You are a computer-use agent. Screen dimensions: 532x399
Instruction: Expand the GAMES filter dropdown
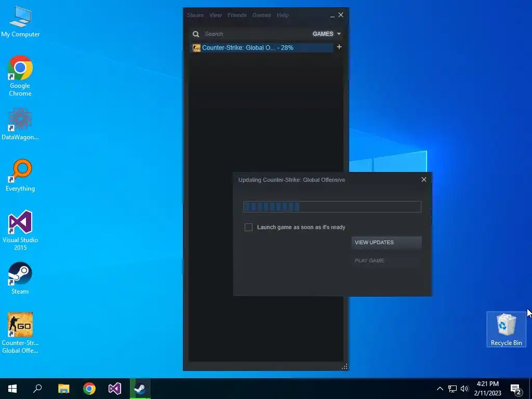pyautogui.click(x=327, y=34)
